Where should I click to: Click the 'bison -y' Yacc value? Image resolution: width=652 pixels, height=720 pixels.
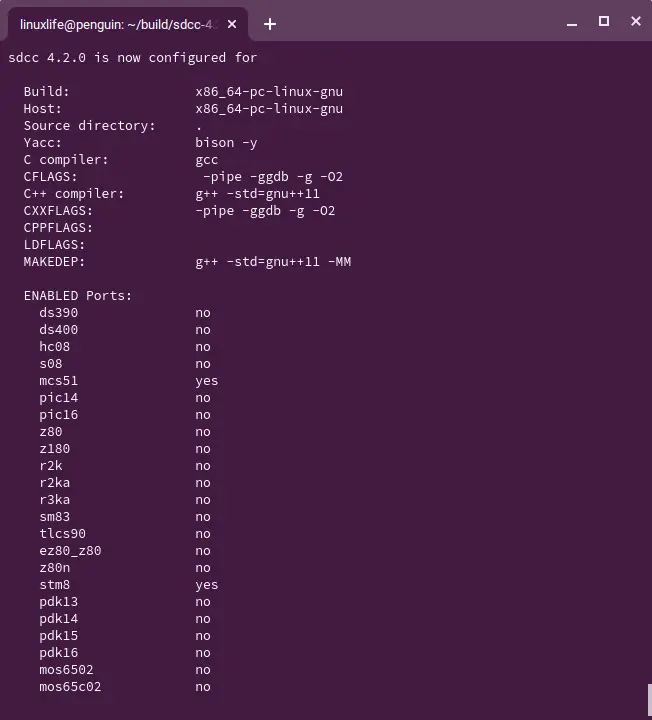(226, 143)
